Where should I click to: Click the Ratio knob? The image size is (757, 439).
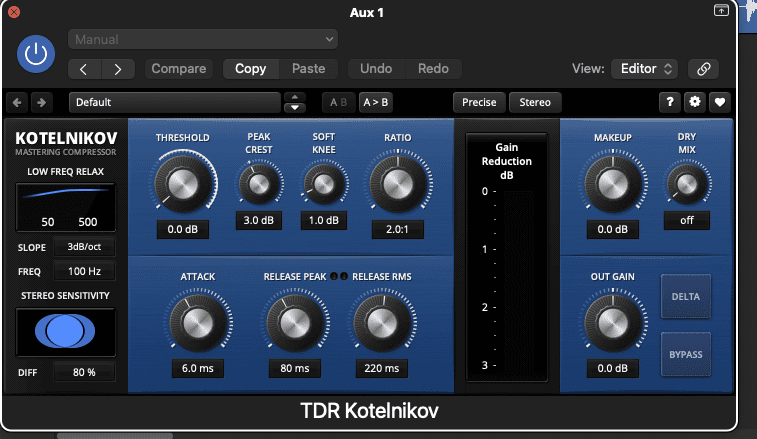[398, 184]
